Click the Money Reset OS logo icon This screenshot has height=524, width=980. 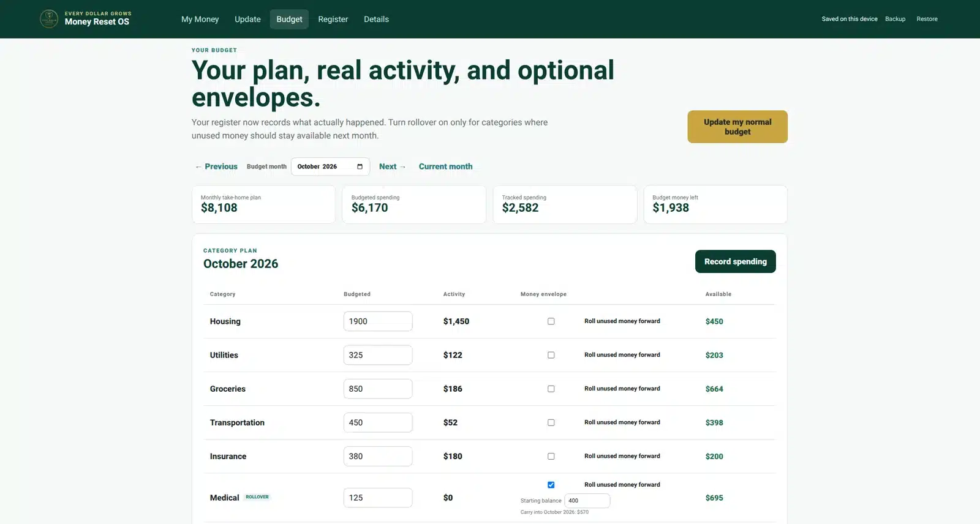[x=49, y=19]
